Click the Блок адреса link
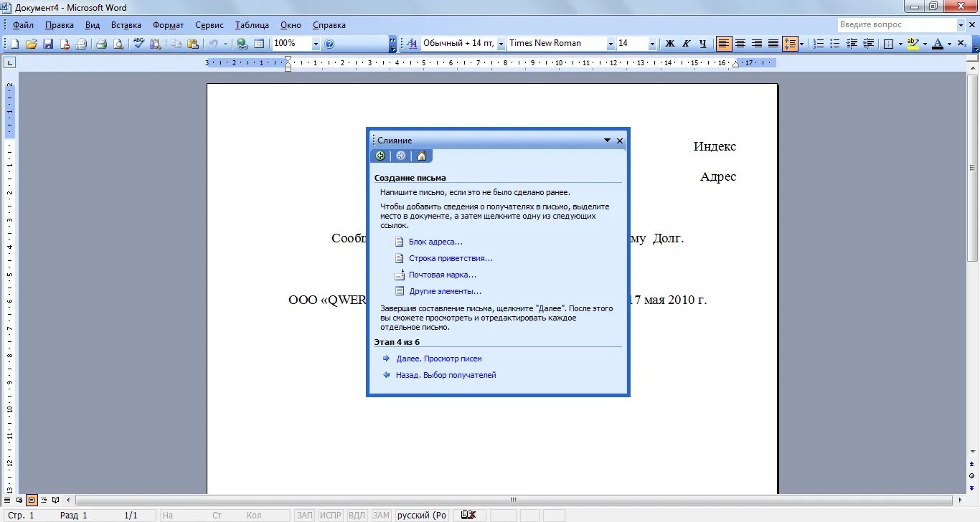980x522 pixels. point(435,242)
